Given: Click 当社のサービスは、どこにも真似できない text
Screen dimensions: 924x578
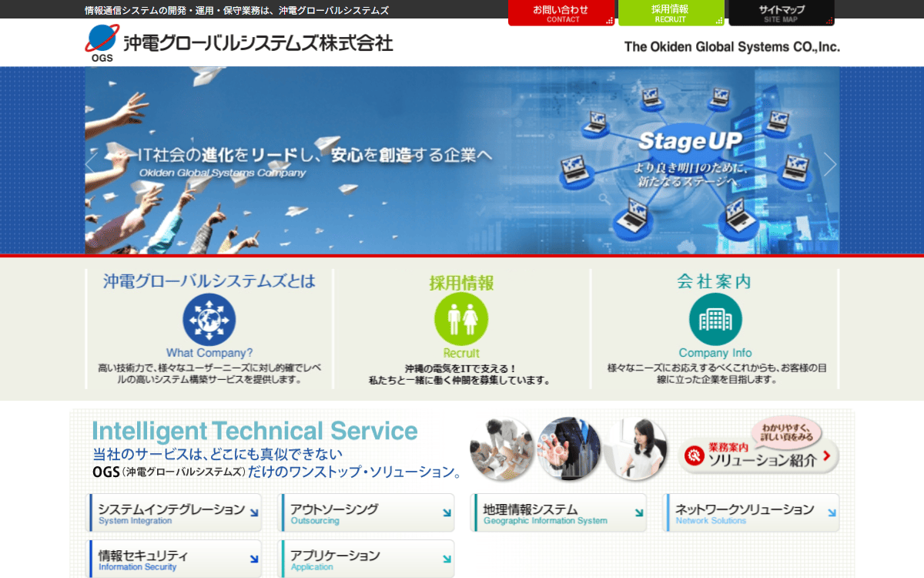Looking at the screenshot, I should point(217,454).
